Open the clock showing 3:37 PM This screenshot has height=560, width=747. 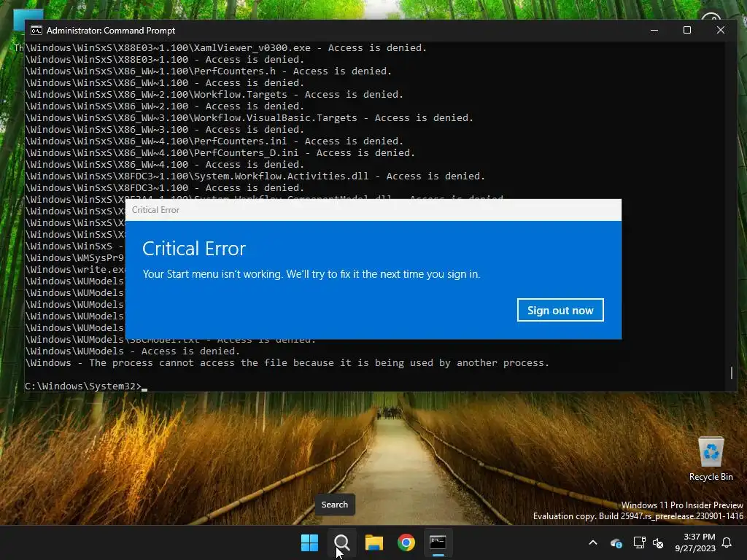pos(695,542)
